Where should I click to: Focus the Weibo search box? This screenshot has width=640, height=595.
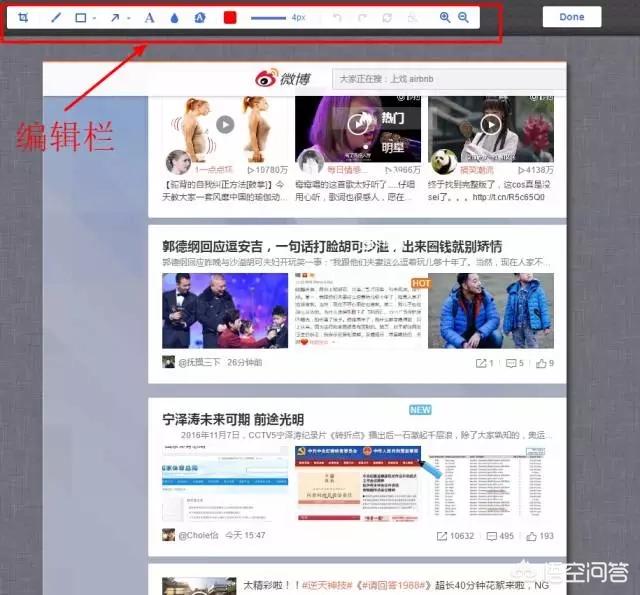[x=449, y=79]
